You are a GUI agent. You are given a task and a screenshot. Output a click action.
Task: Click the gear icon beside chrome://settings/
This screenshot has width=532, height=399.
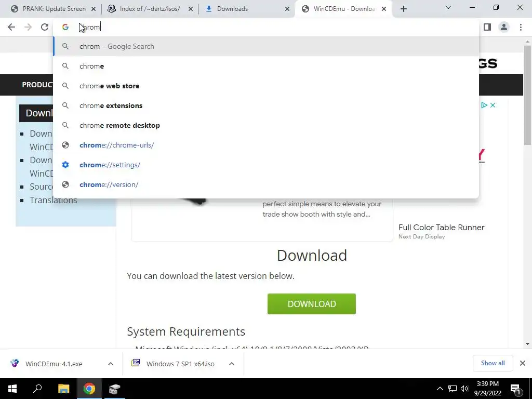65,165
